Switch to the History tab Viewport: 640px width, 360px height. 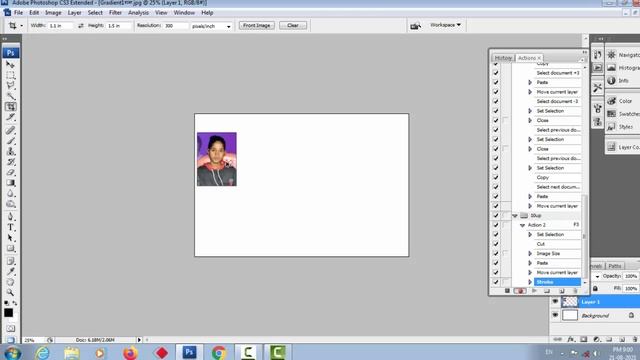click(503, 58)
